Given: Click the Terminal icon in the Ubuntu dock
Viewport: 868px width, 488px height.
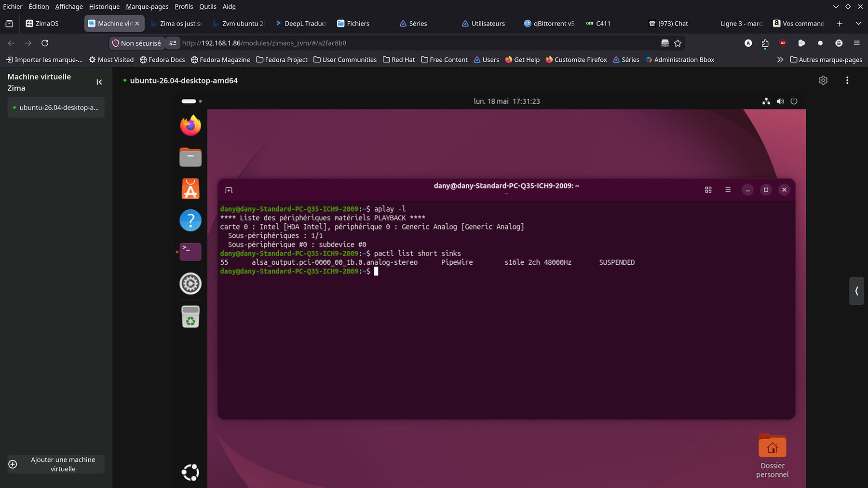Looking at the screenshot, I should pyautogui.click(x=190, y=252).
